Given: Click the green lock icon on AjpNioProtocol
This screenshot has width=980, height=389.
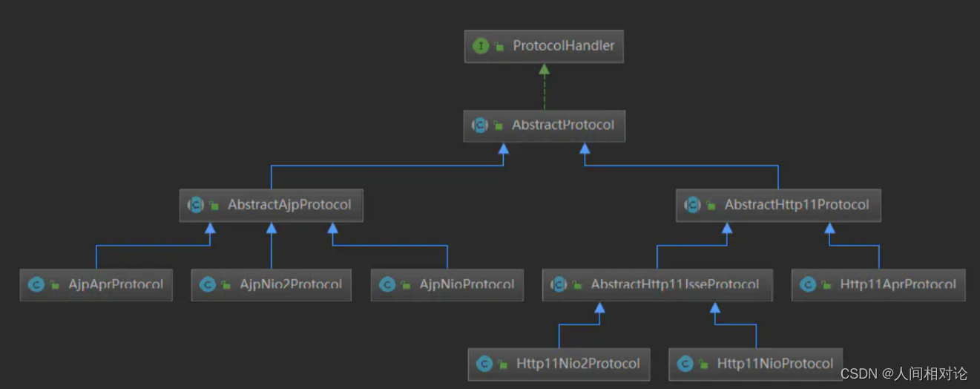Looking at the screenshot, I should (407, 285).
